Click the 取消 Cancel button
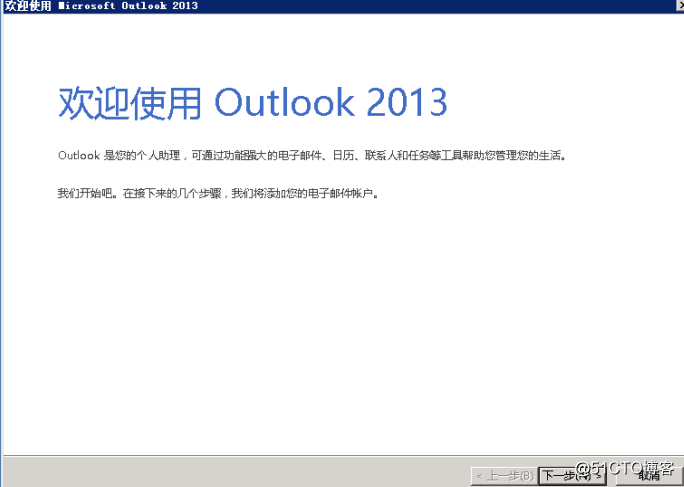Viewport: 684px width, 487px height. click(650, 476)
